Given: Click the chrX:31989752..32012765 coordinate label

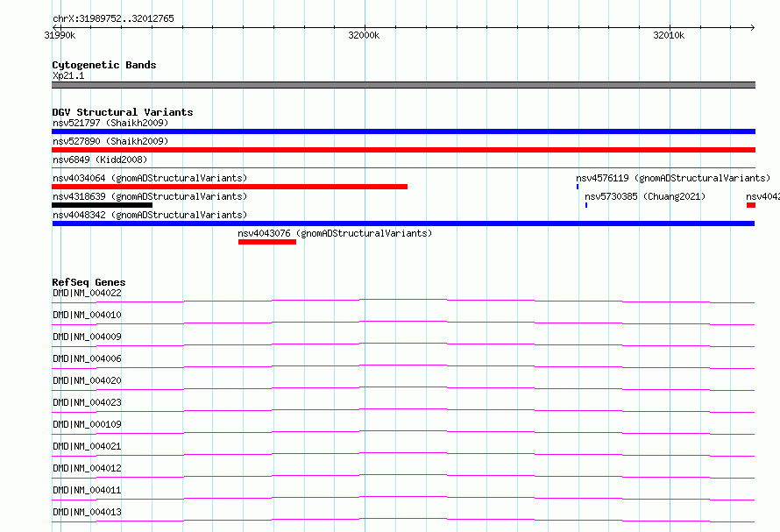Looking at the screenshot, I should point(113,18).
